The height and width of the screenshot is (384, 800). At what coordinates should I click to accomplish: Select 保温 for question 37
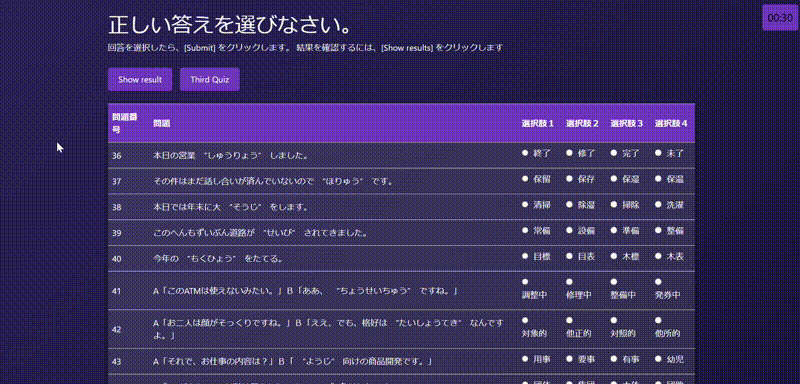pos(658,179)
